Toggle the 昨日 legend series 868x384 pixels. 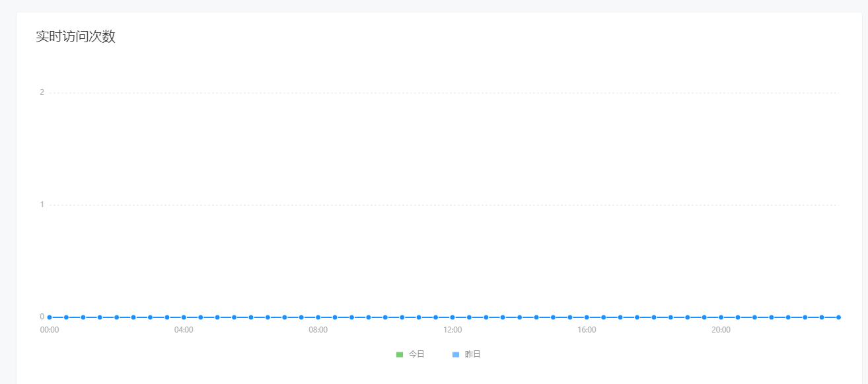click(466, 354)
